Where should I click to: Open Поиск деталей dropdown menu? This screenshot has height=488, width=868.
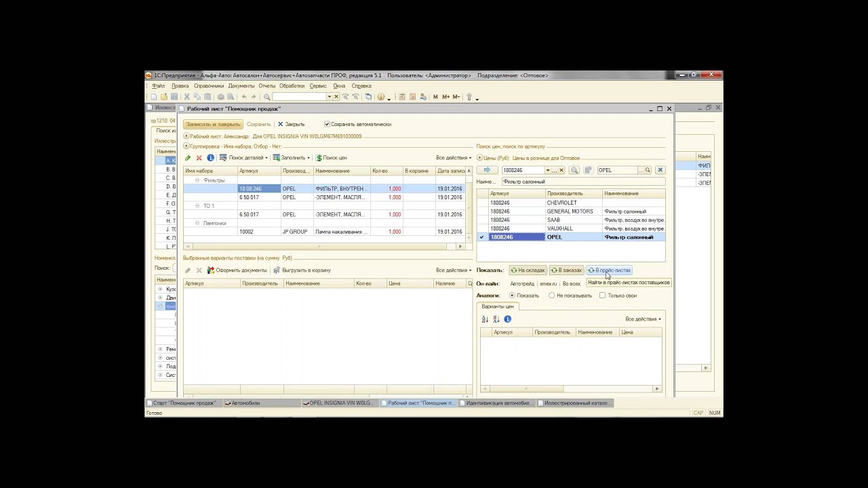coord(243,158)
